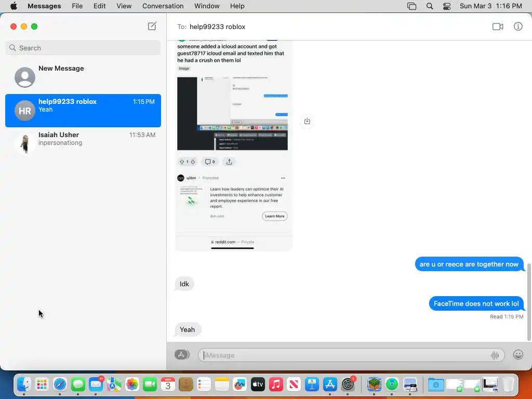Open Calendar from the Dock
This screenshot has width=532, height=399.
[168, 385]
